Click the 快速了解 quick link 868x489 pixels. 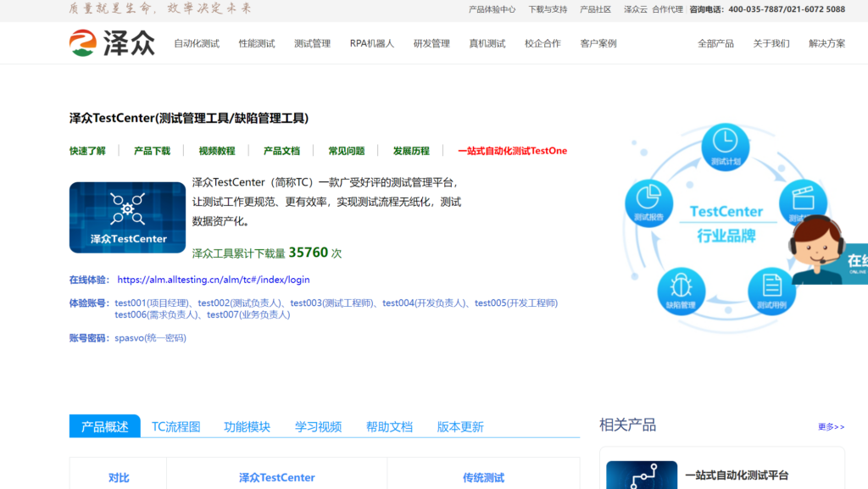pyautogui.click(x=87, y=151)
